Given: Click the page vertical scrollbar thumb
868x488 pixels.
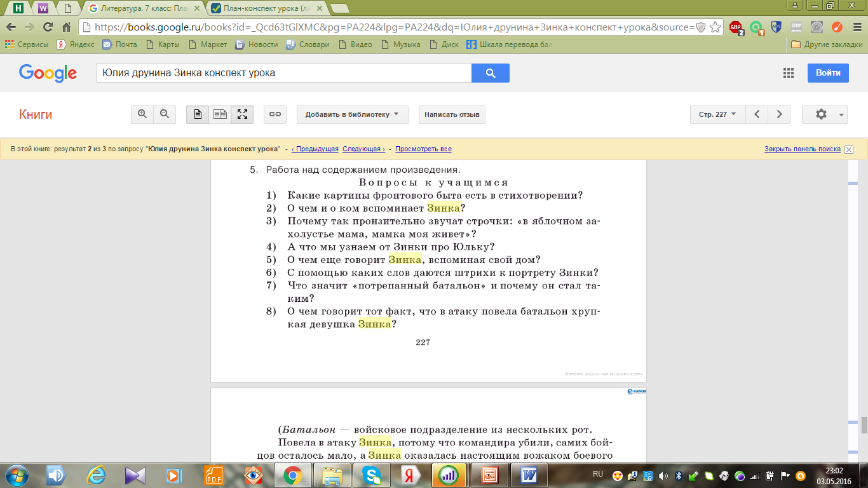Looking at the screenshot, I should [x=864, y=424].
